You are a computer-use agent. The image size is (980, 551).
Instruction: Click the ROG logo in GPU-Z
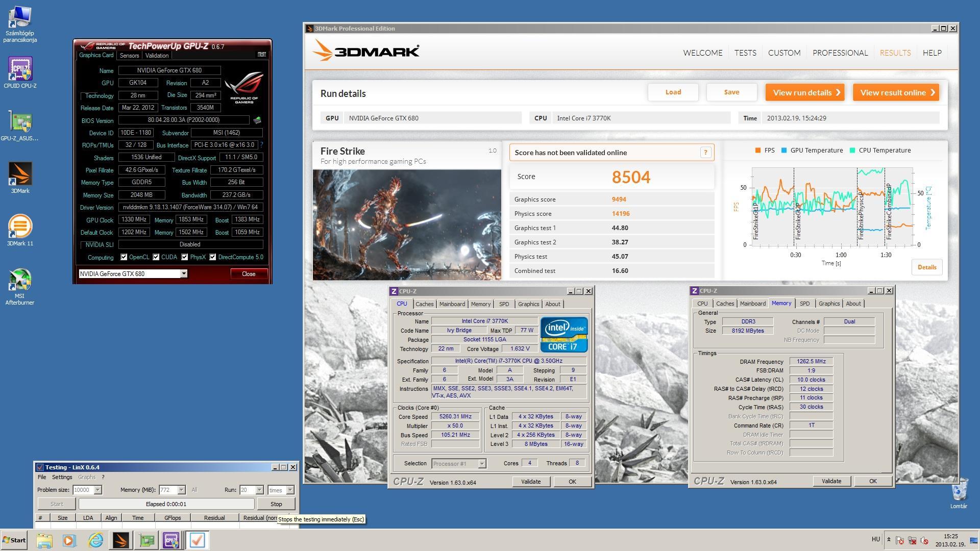point(244,87)
